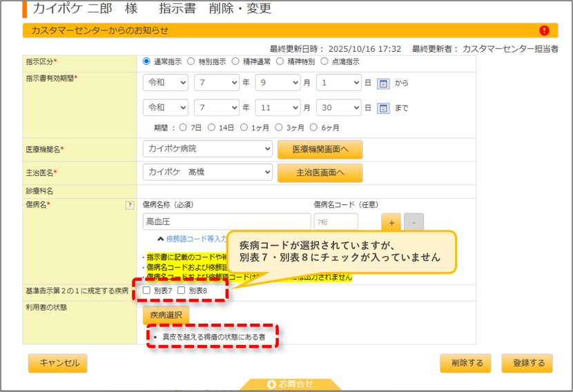Select the 点滴指示 radio button
The width and height of the screenshot is (573, 392).
tap(324, 61)
